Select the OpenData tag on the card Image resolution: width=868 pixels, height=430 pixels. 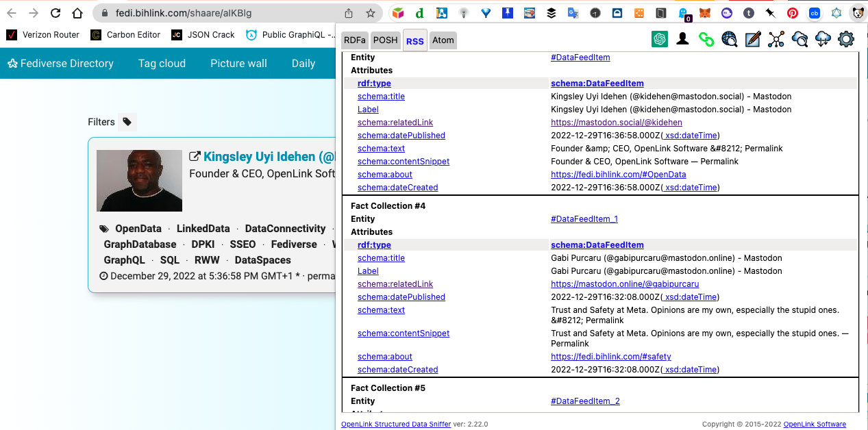(138, 229)
